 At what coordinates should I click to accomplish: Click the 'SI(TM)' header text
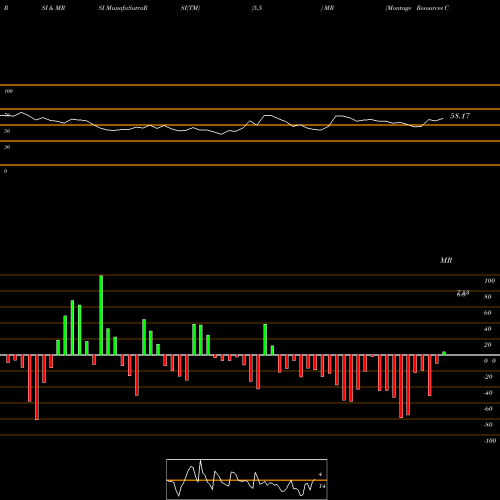tap(190, 8)
